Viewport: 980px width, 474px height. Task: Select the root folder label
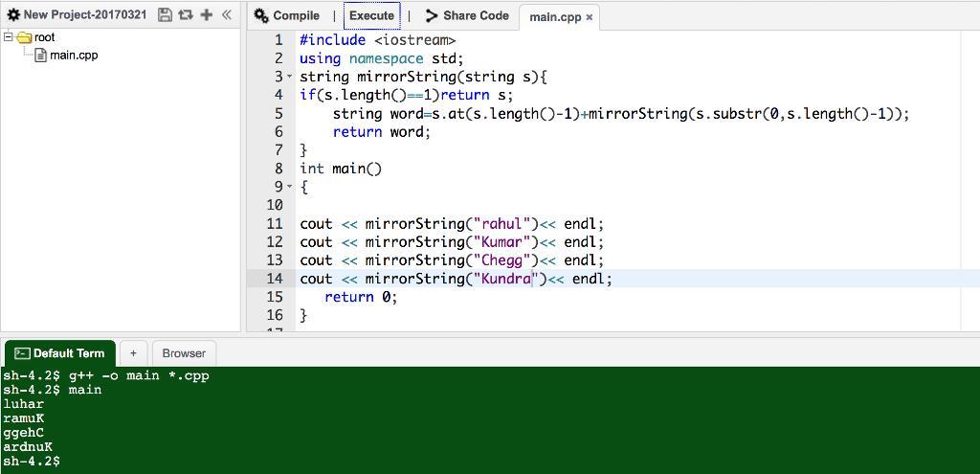[x=44, y=37]
